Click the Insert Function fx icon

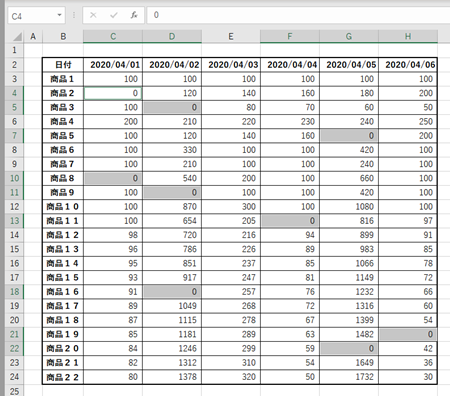pos(134,15)
